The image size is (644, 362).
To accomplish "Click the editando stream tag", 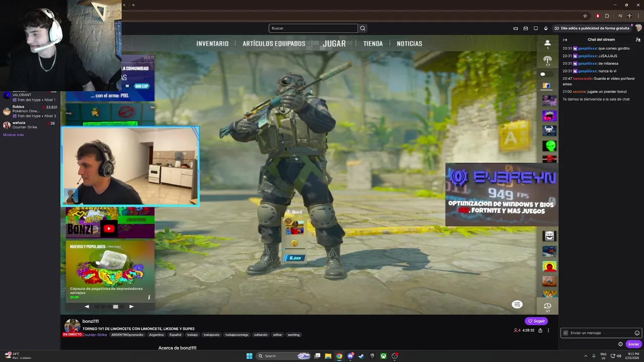I will (x=261, y=335).
